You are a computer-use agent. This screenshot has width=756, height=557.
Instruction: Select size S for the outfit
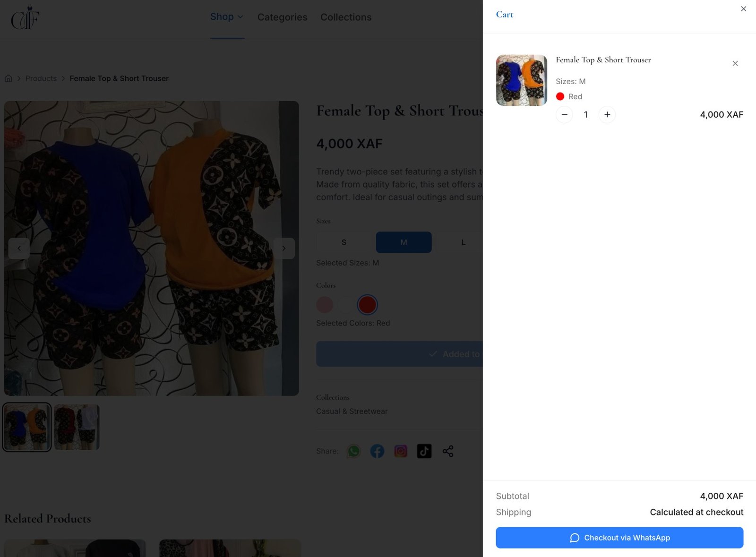click(344, 242)
